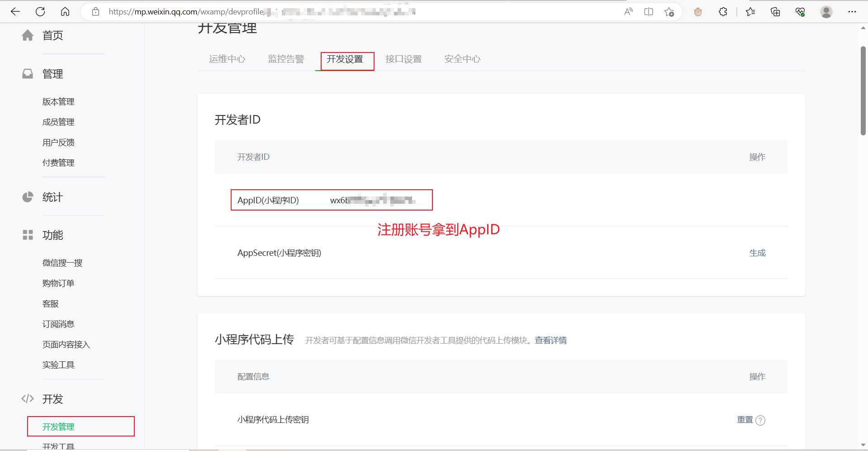Click the 小程序代码上传密钥 row text
The height and width of the screenshot is (451, 868).
[273, 420]
